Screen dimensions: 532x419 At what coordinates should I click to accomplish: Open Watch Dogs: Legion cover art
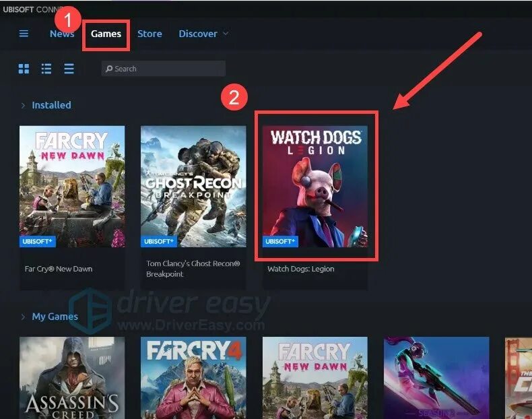point(315,187)
